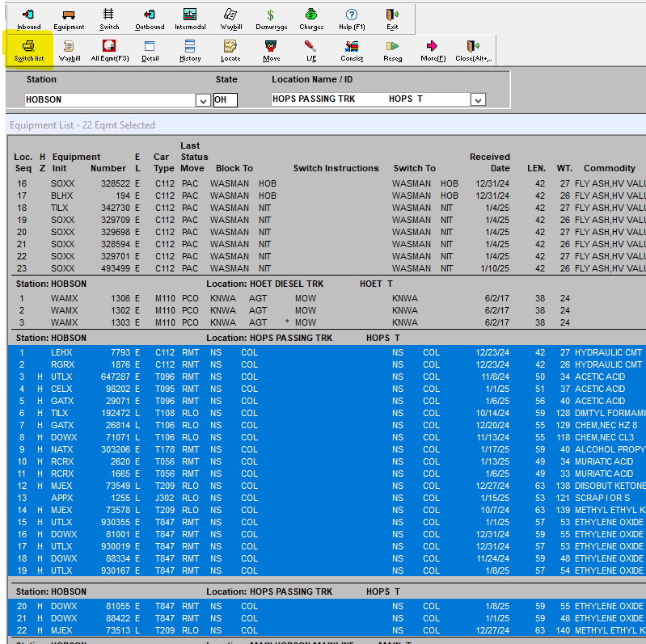Select row DOWX 81055
This screenshot has width=646, height=644.
(327, 607)
